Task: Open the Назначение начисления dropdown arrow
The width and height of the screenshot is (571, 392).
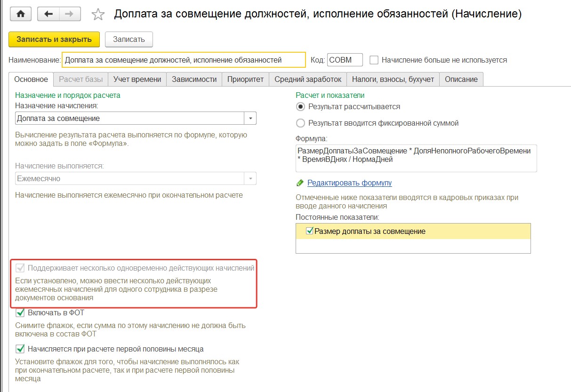Action: (x=250, y=118)
